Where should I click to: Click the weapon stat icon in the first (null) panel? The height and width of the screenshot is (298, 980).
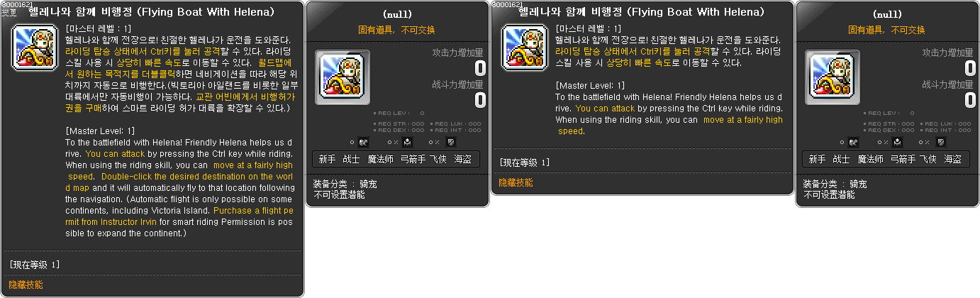point(364,143)
